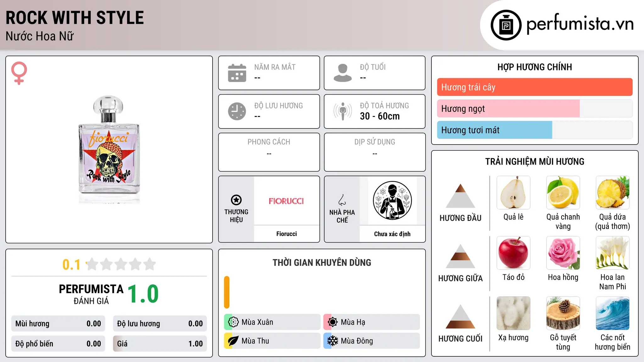Viewport: 644px width, 362px height.
Task: Select the Rock With Style bottle image
Action: pyautogui.click(x=109, y=150)
